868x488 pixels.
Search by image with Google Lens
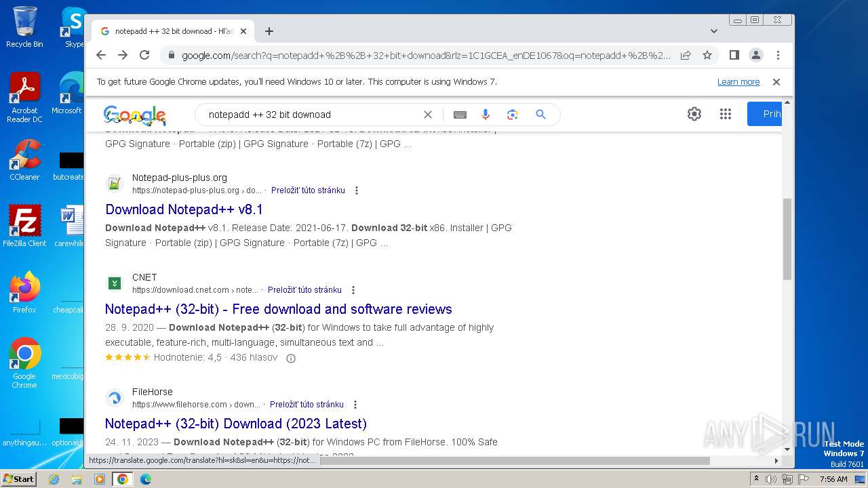coord(513,115)
